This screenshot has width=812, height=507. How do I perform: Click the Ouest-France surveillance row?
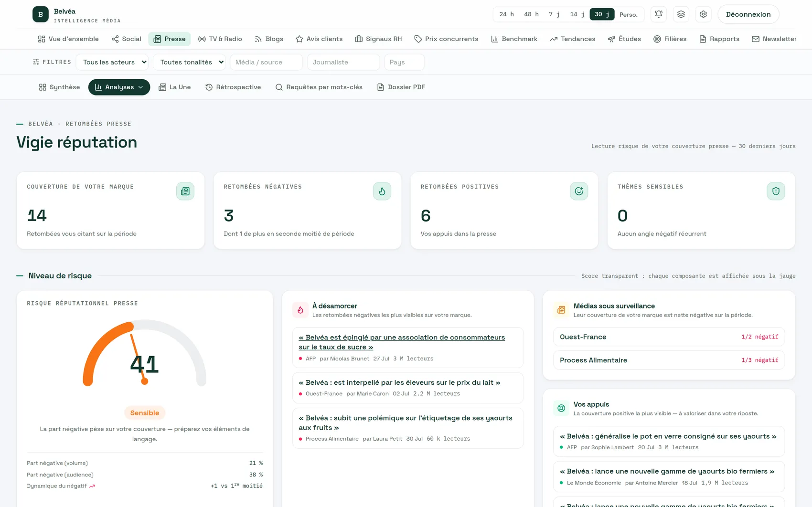click(x=669, y=337)
